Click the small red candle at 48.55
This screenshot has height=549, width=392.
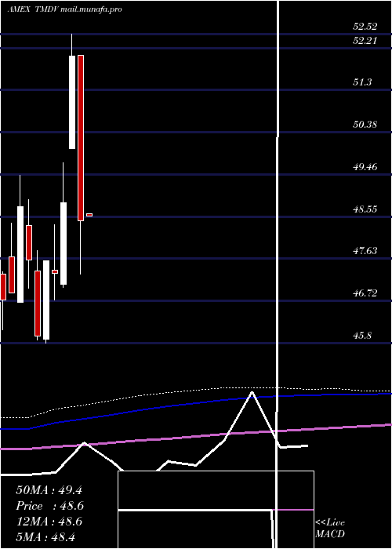click(x=89, y=215)
